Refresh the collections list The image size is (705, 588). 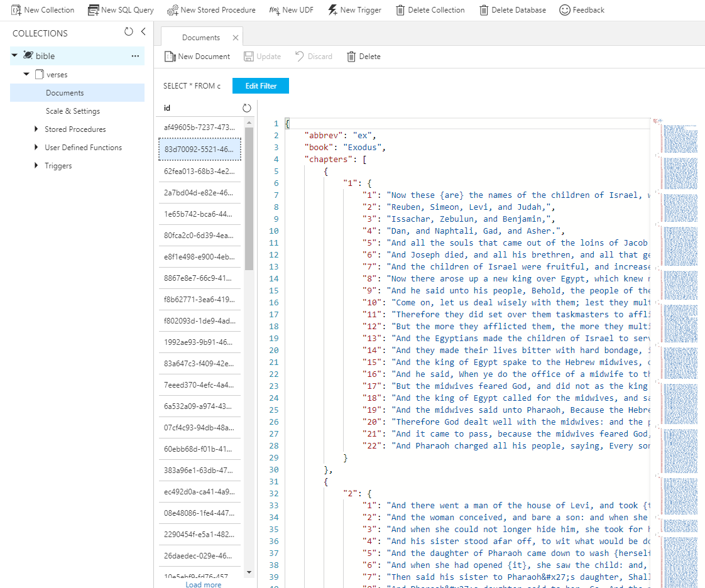coord(129,32)
